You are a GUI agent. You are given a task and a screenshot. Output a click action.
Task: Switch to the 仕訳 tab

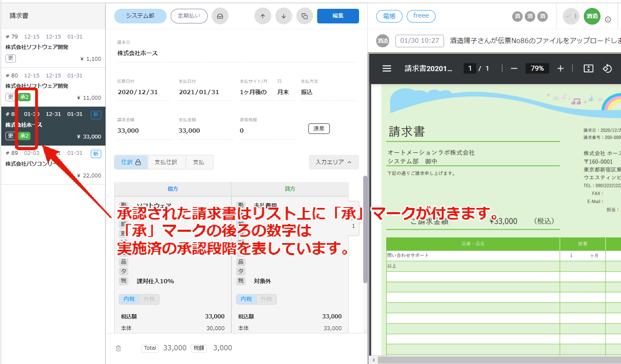pyautogui.click(x=131, y=162)
